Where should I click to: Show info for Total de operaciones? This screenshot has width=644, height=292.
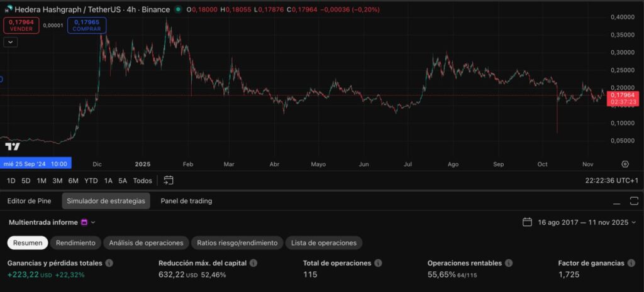pos(378,263)
